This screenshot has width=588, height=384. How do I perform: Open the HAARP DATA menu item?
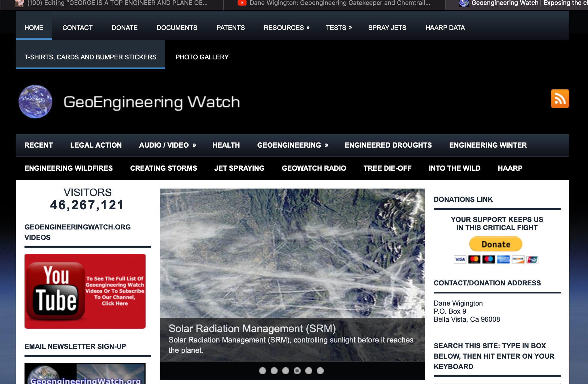click(x=445, y=28)
